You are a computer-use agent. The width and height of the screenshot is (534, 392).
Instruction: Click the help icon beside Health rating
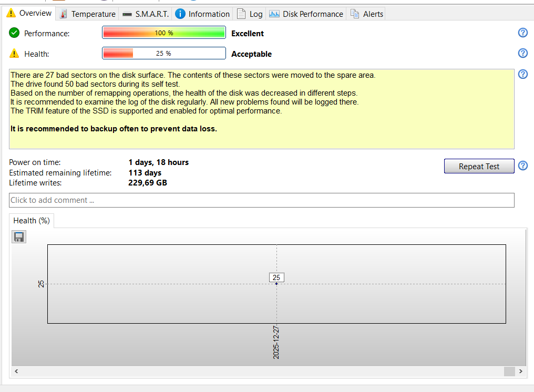(x=522, y=53)
